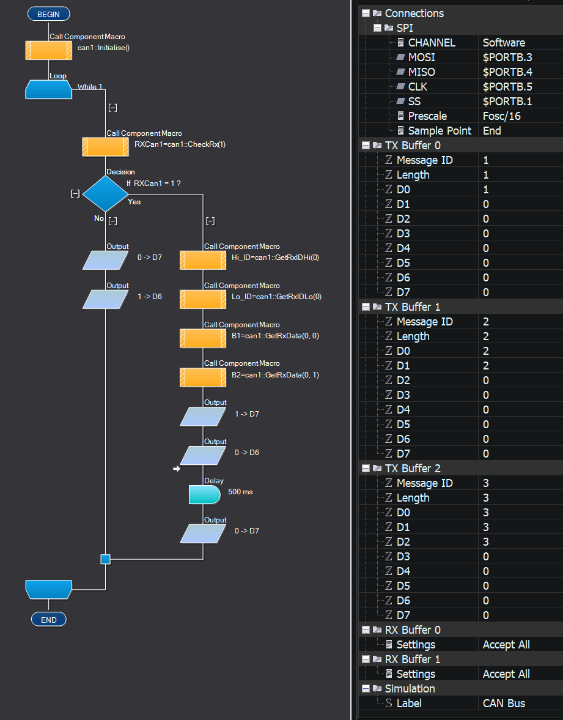Change the SS pin $PORTB.1
This screenshot has width=563, height=720.
coord(521,101)
